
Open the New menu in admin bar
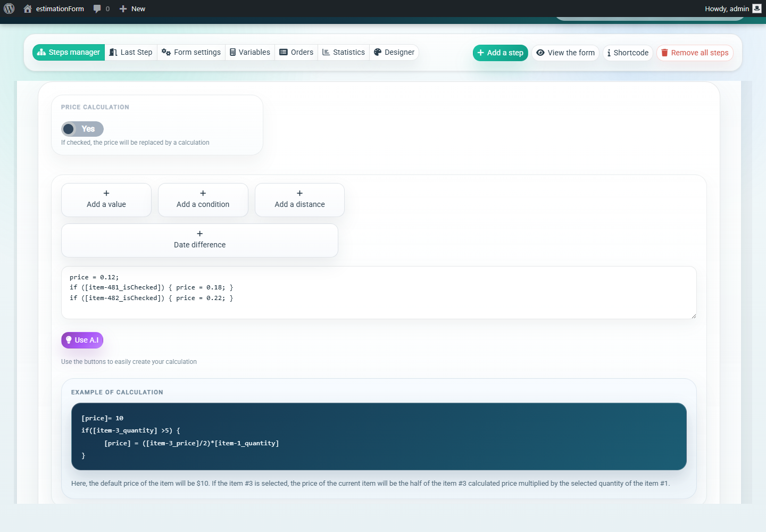coord(132,9)
